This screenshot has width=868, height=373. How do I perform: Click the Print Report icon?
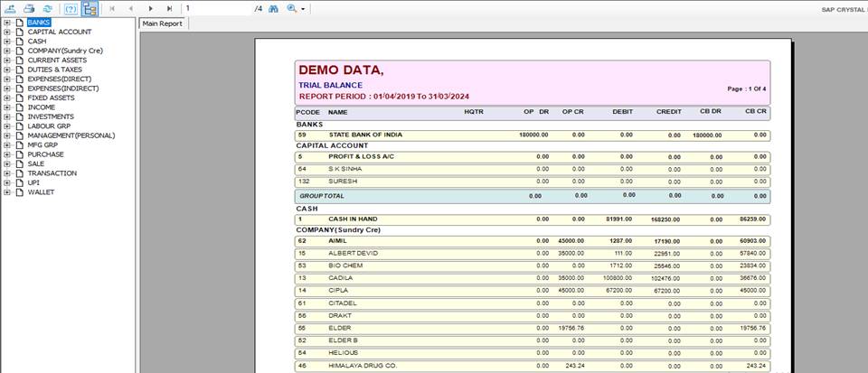[30, 8]
